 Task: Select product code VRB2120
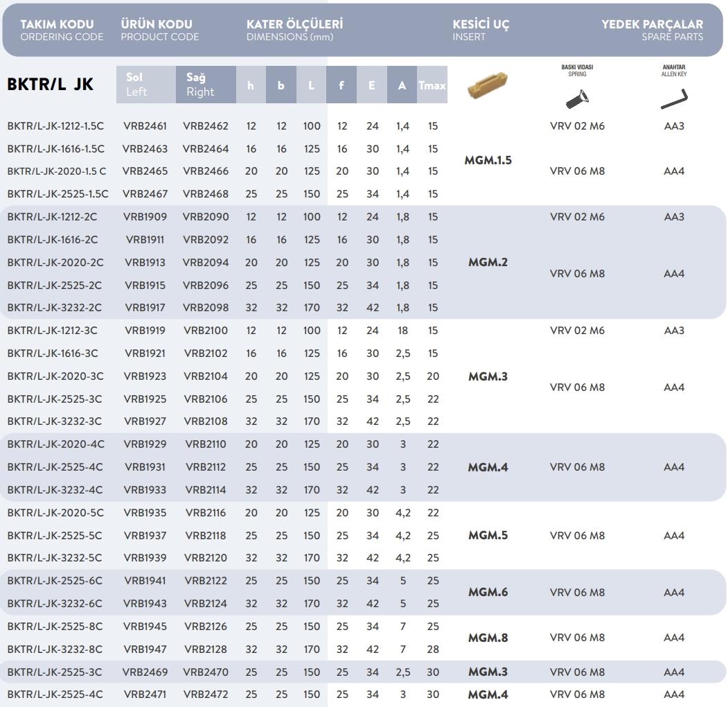point(205,557)
